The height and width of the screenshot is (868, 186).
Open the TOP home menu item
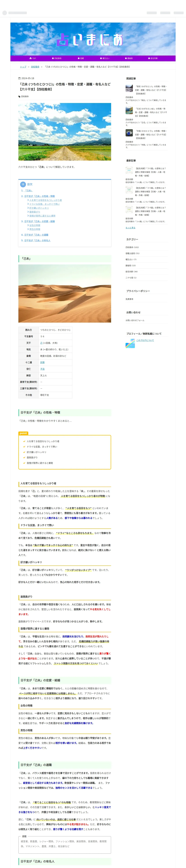tap(33, 58)
